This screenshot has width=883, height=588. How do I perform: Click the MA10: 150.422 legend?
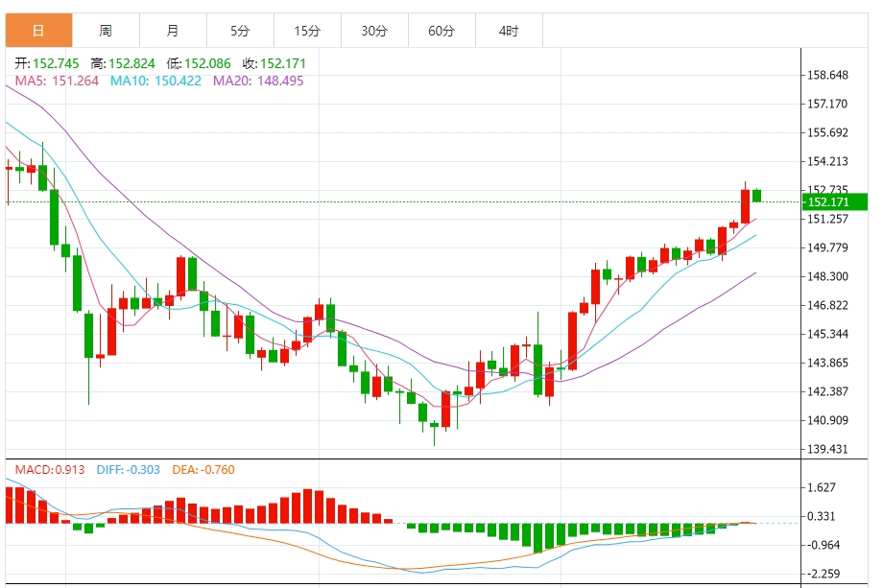pyautogui.click(x=155, y=81)
